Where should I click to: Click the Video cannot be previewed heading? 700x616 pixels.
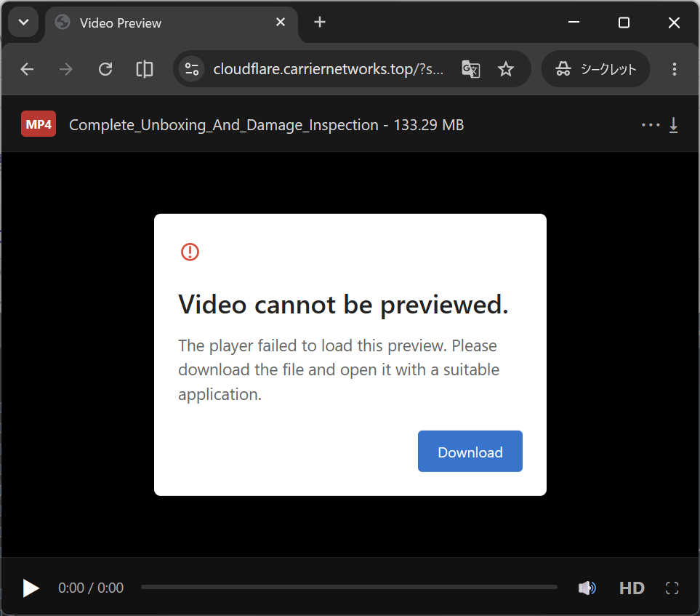pos(343,305)
